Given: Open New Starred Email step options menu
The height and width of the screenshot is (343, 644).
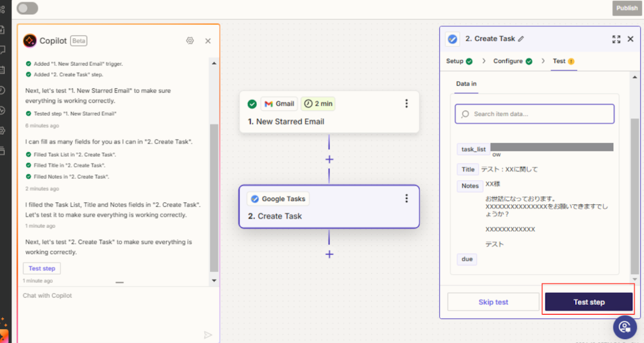Looking at the screenshot, I should pos(406,104).
